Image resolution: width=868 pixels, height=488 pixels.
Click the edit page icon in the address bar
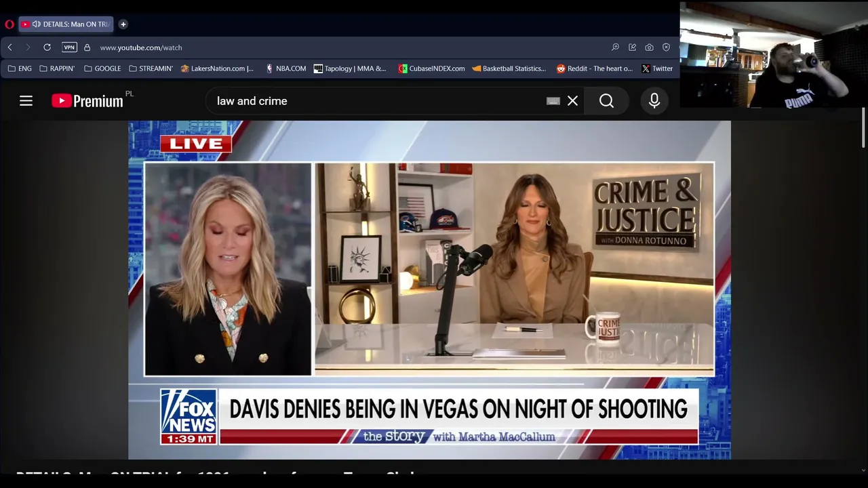tap(632, 47)
